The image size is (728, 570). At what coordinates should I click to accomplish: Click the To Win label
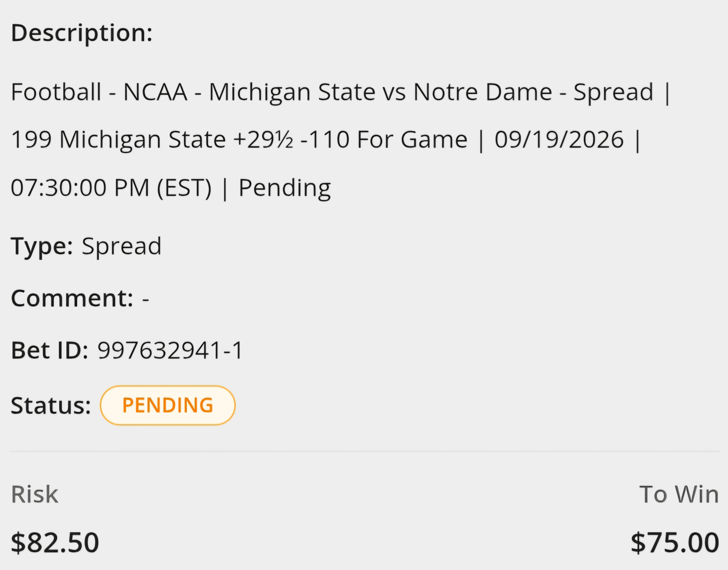coord(679,494)
